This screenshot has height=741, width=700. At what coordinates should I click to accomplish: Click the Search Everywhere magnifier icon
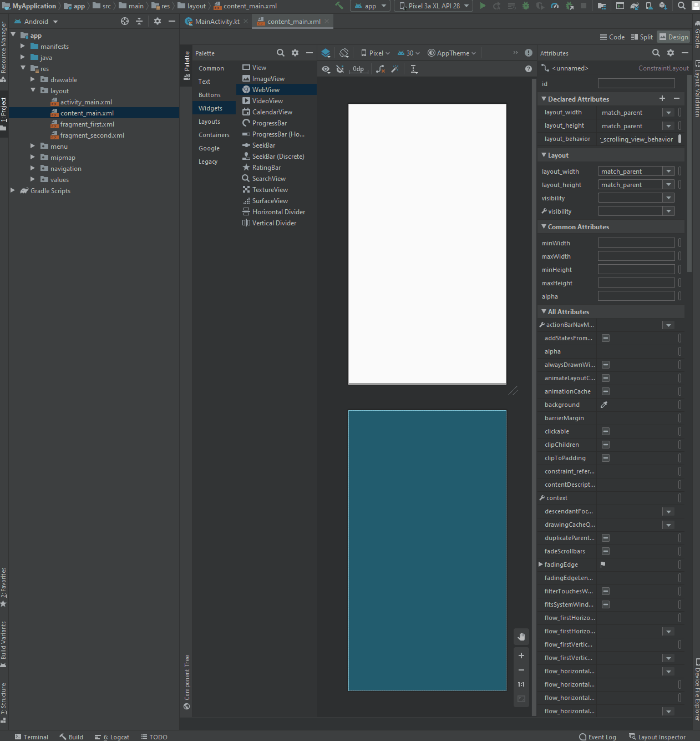[682, 6]
